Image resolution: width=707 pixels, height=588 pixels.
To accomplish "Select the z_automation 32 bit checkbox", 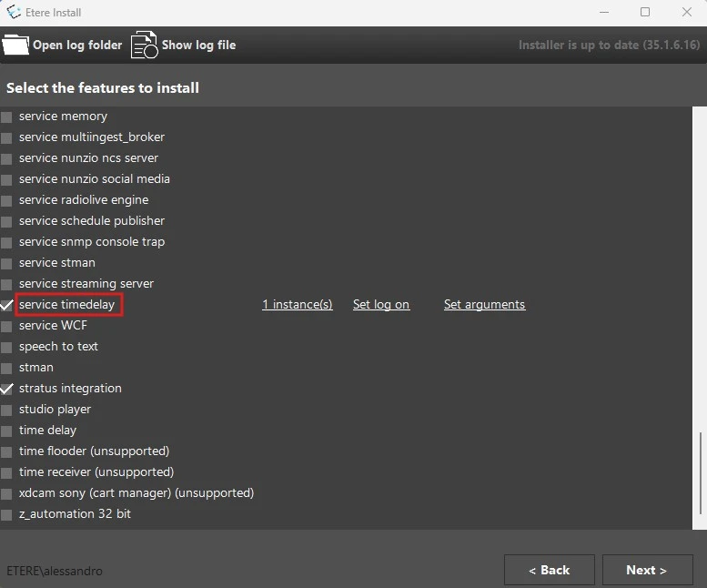I will [7, 514].
